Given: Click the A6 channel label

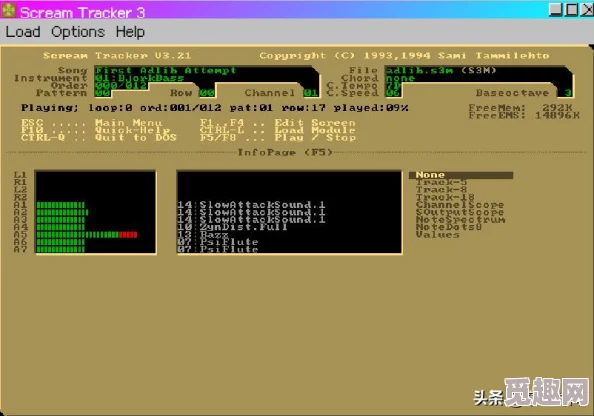Looking at the screenshot, I should point(20,242).
